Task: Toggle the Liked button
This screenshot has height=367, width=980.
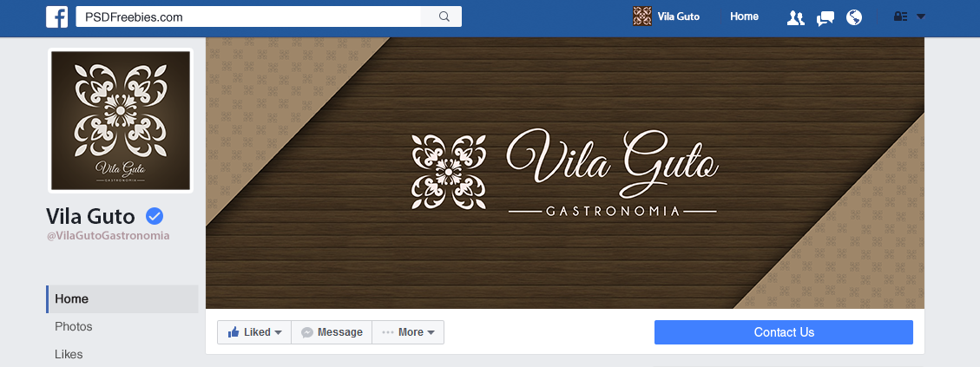Action: [x=254, y=332]
